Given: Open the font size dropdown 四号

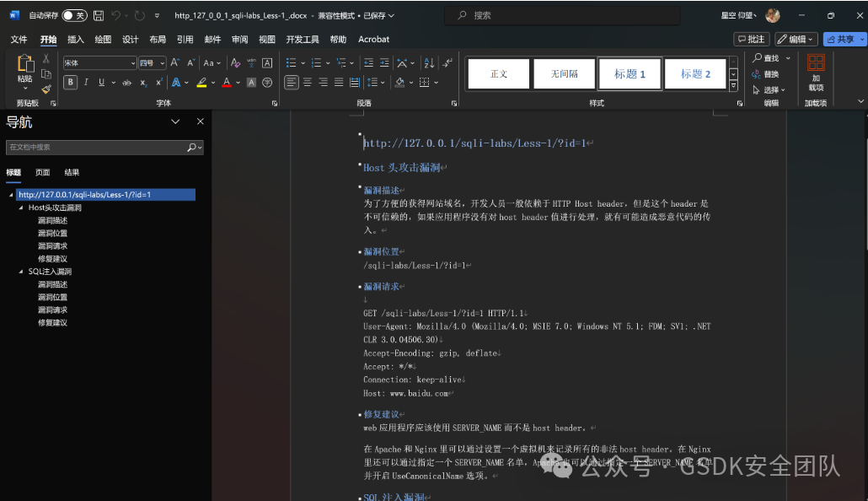Looking at the screenshot, I should click(162, 63).
